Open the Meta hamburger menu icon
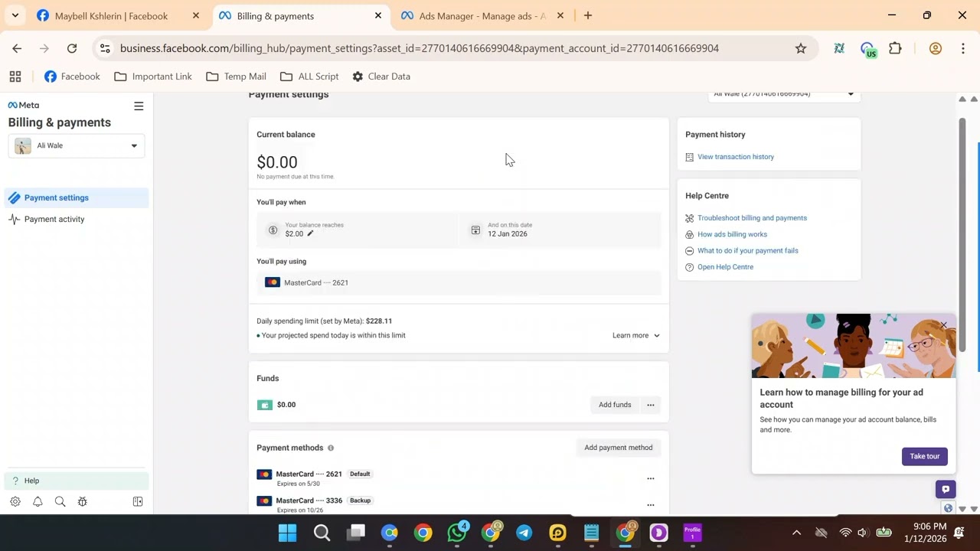980x551 pixels. tap(139, 106)
